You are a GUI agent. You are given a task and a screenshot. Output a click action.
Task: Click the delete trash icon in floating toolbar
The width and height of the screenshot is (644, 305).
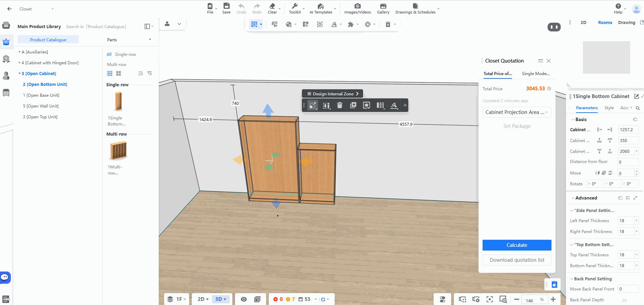[x=340, y=105]
